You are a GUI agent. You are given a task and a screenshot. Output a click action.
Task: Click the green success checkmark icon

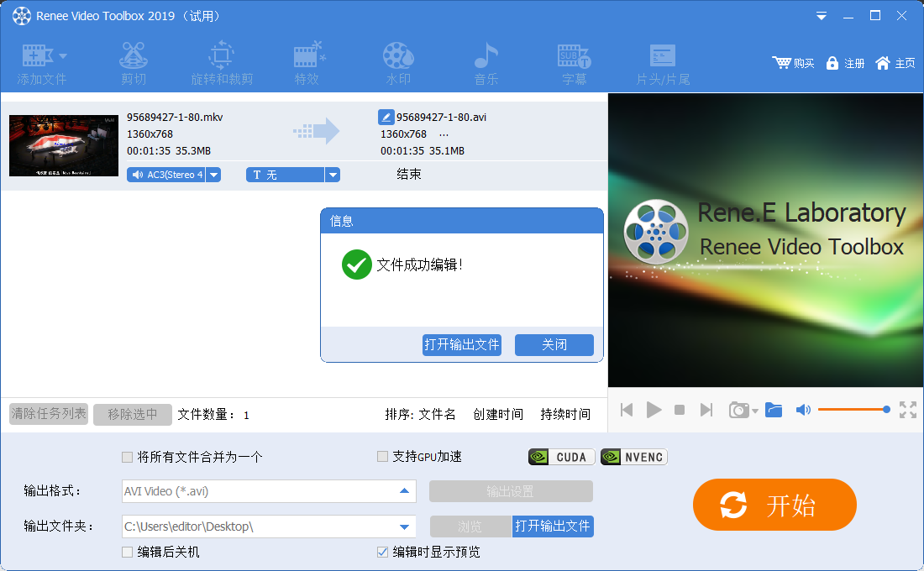point(356,265)
